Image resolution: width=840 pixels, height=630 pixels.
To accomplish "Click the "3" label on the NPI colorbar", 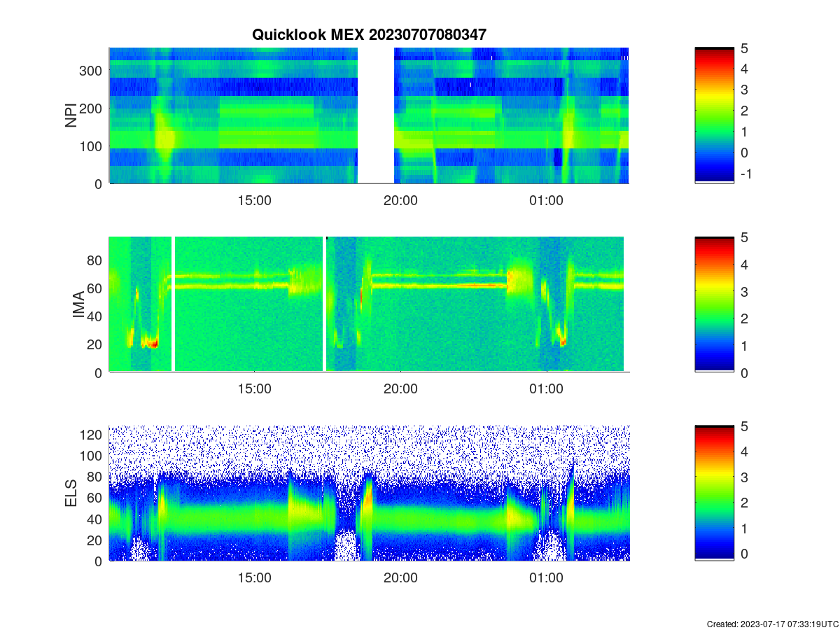I will tap(743, 90).
